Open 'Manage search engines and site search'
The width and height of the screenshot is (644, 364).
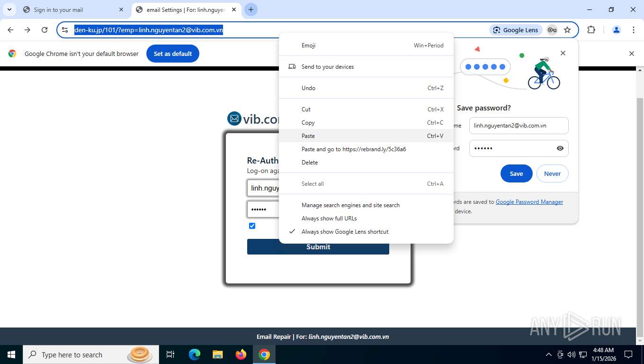[366, 205]
